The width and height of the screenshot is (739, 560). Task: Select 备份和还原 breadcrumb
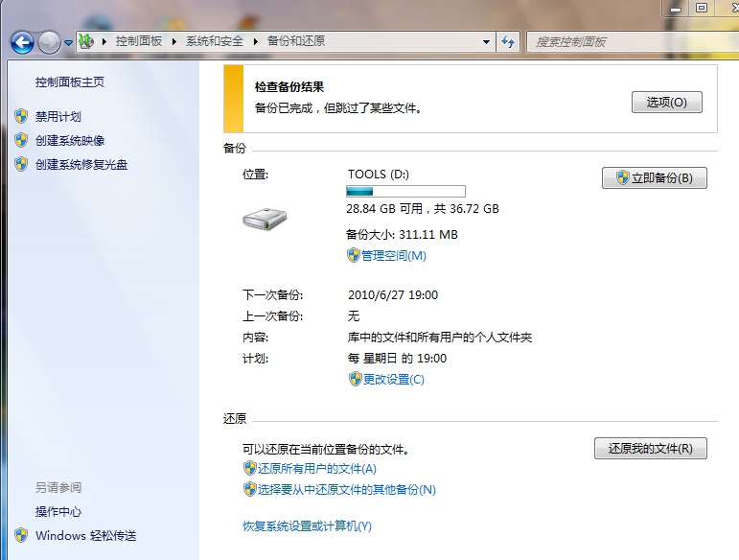click(x=296, y=41)
